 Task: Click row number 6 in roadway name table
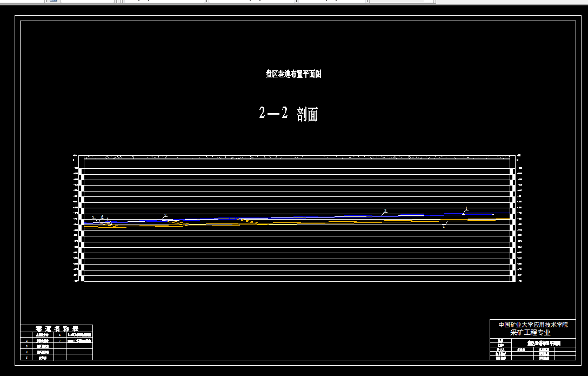coord(60,335)
